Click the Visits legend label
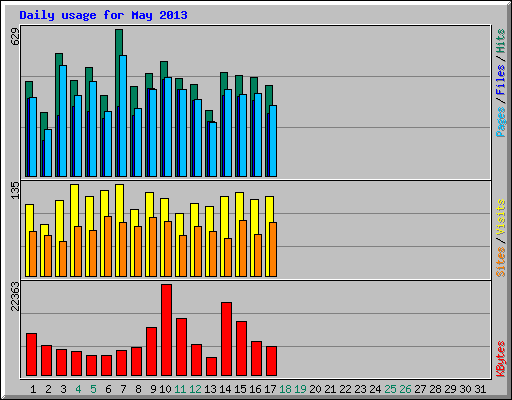 tap(500, 218)
